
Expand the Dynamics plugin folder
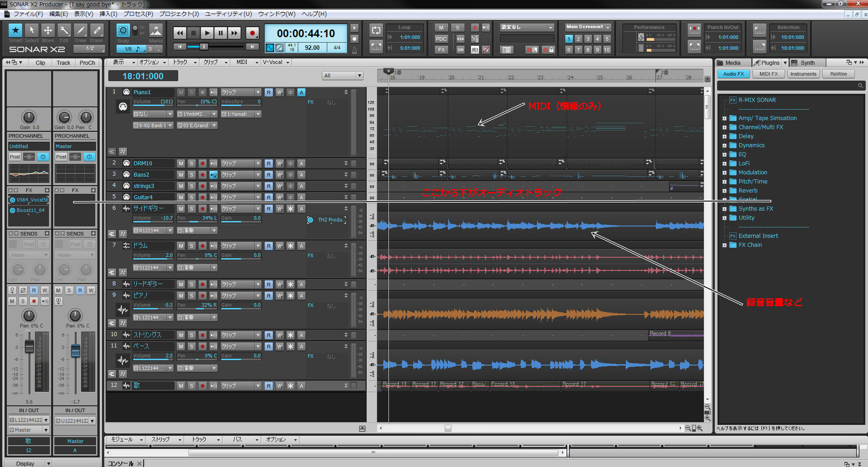[x=724, y=146]
